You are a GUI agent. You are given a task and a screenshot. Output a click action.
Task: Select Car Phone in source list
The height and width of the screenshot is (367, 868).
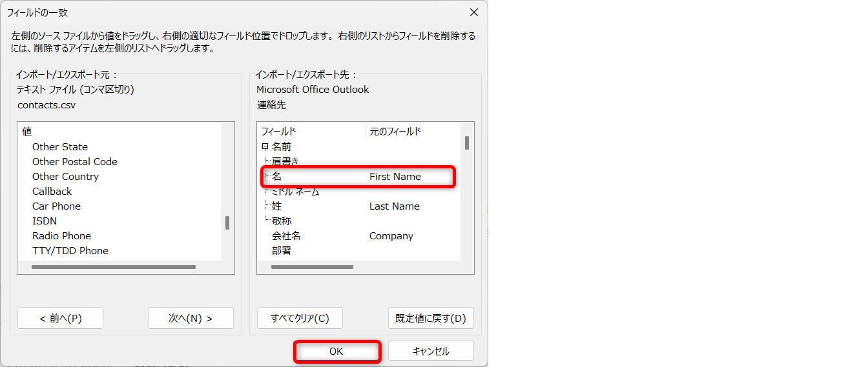point(56,206)
